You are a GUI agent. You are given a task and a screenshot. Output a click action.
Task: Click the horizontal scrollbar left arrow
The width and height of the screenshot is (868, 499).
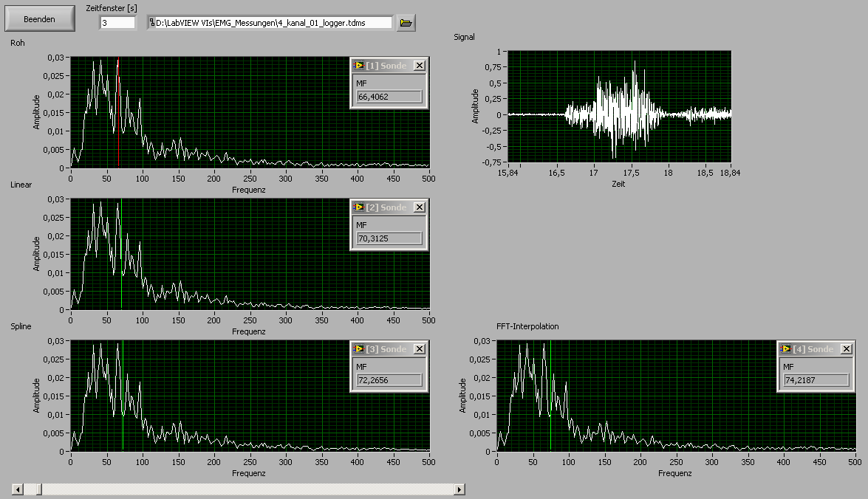17,489
